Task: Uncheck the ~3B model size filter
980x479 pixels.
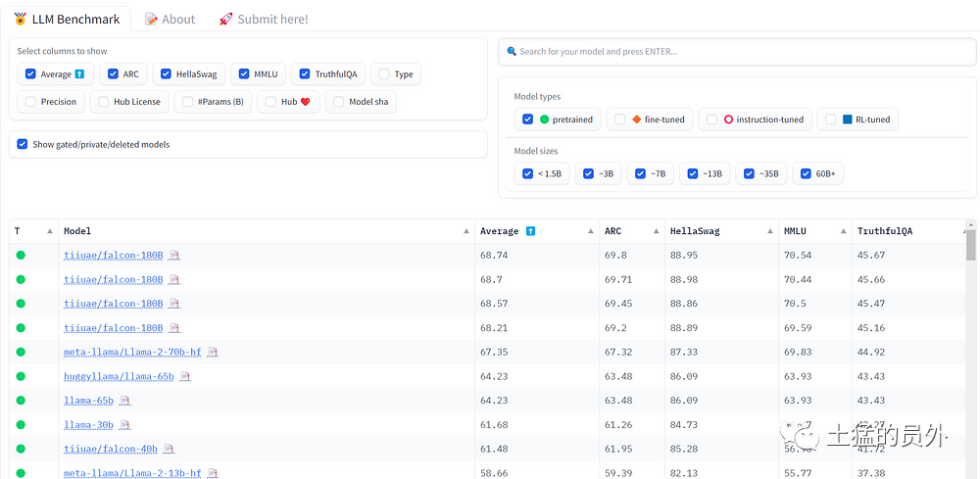Action: point(588,173)
